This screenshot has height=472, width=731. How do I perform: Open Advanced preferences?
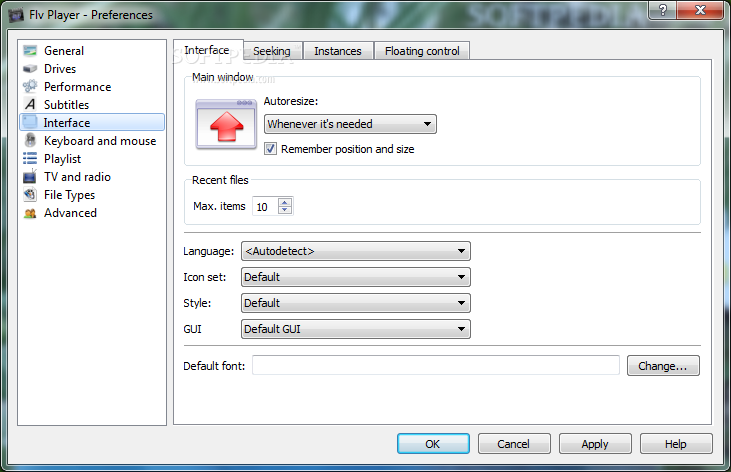(70, 213)
